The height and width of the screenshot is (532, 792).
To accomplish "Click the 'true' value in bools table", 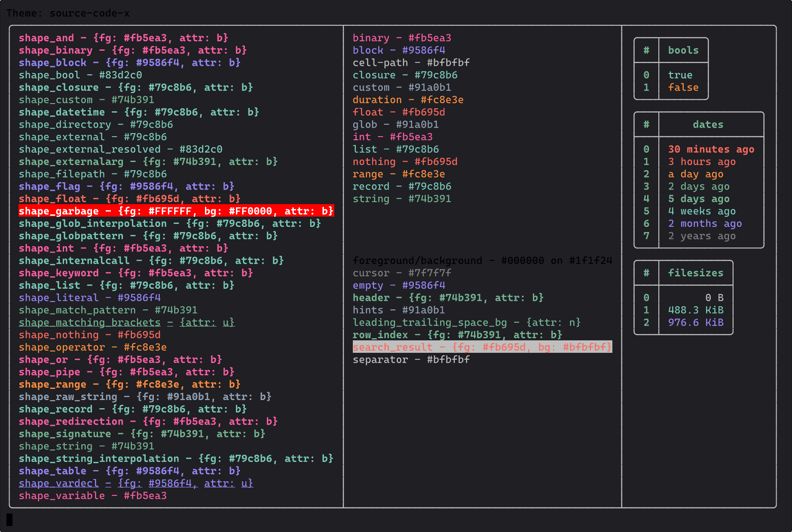I will [680, 75].
